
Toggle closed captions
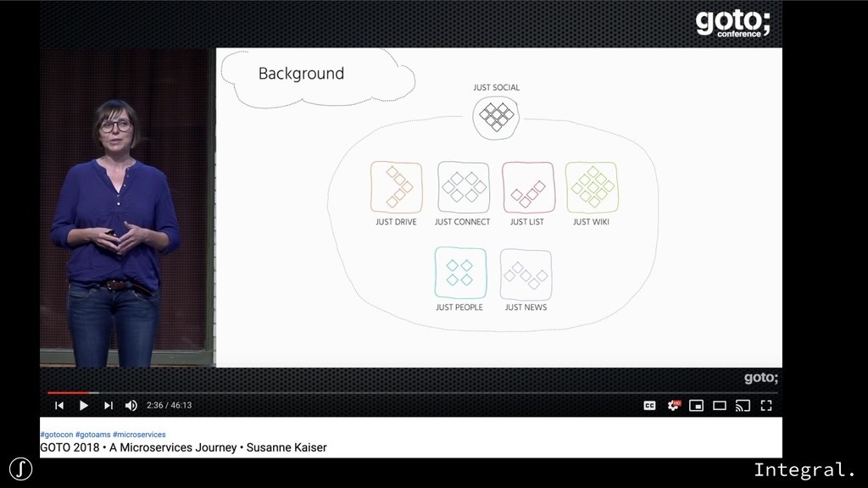[649, 406]
